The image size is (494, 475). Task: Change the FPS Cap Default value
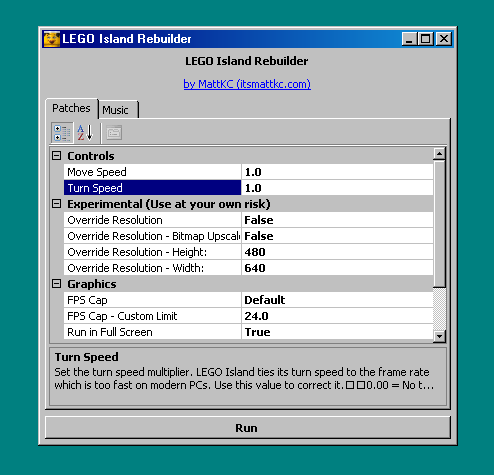[x=337, y=300]
